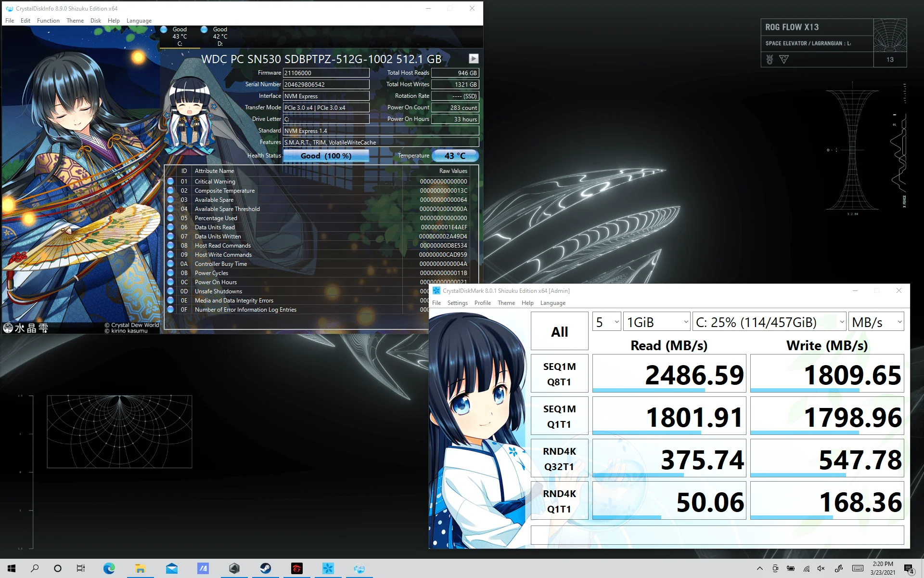
Task: Switch to CrystalDiskInfo taskbar icon
Action: [x=359, y=568]
